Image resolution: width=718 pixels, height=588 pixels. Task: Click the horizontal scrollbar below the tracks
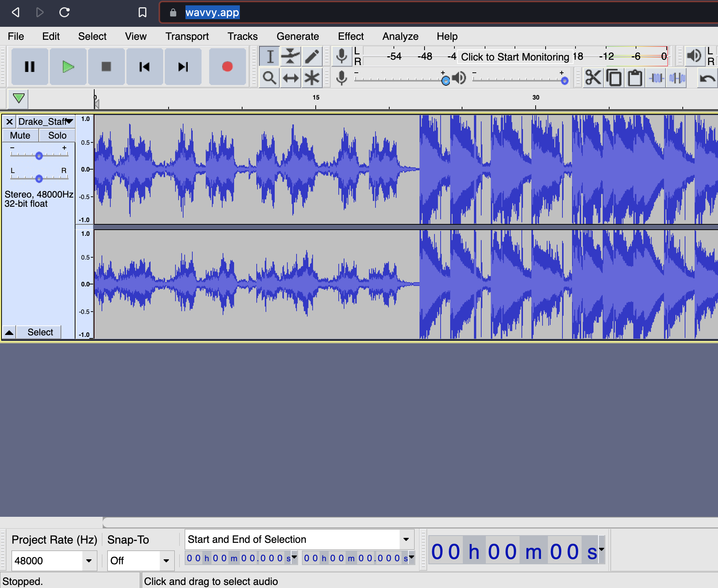click(x=410, y=522)
